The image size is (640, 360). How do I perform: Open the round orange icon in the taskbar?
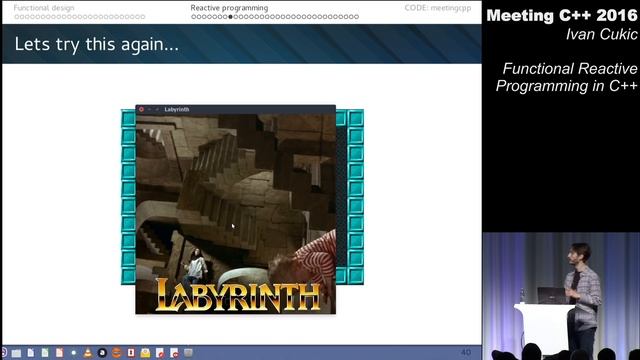click(117, 353)
